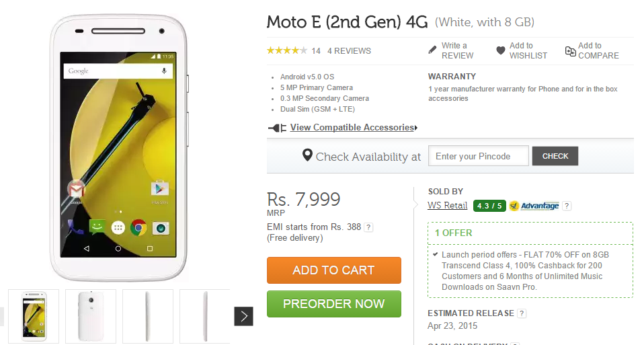This screenshot has height=345, width=644.
Task: Click the star rating display
Action: (x=286, y=50)
